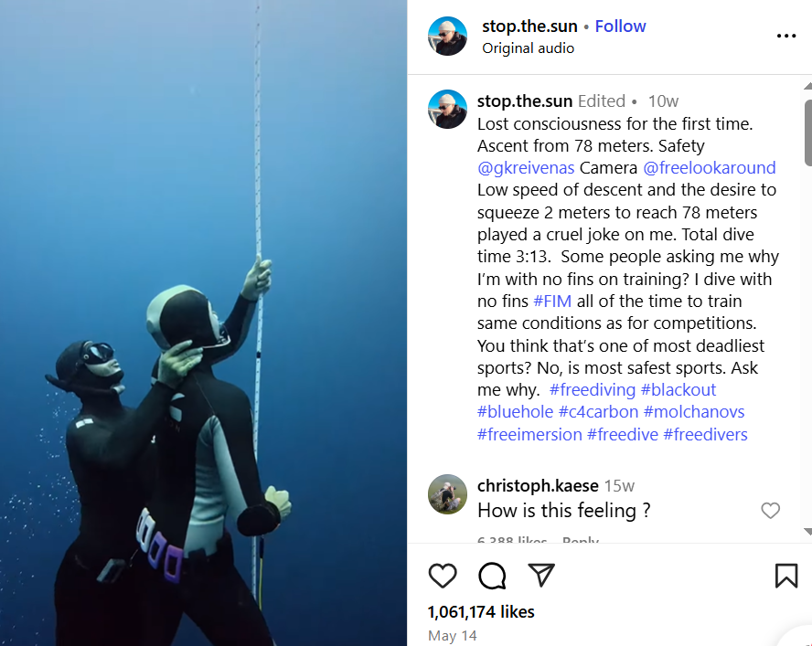
Task: Follow the stop.the.sun account
Action: coord(620,26)
